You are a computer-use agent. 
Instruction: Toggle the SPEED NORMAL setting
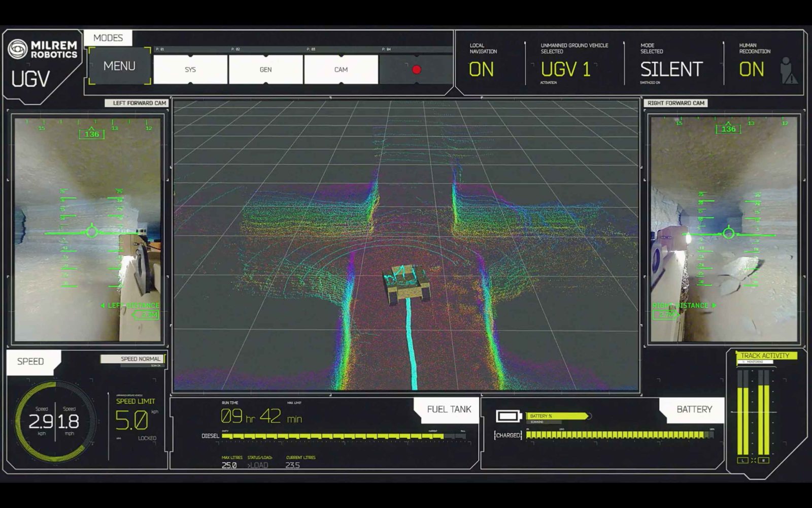133,359
